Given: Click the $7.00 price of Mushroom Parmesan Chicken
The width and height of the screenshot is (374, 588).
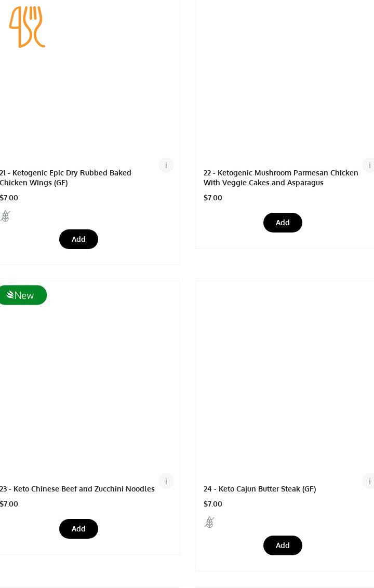Looking at the screenshot, I should pyautogui.click(x=213, y=198).
